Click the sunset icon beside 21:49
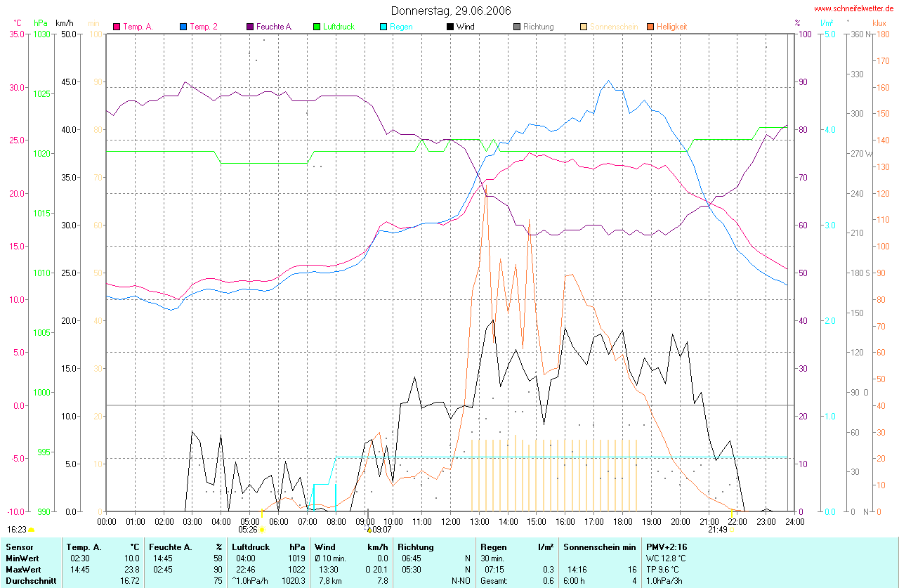This screenshot has width=899, height=588. click(731, 530)
